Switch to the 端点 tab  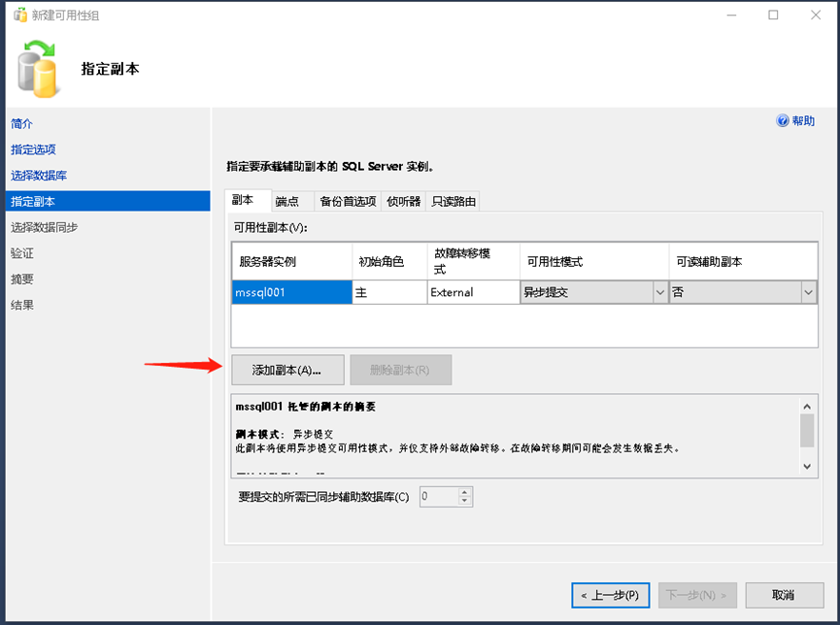pyautogui.click(x=292, y=201)
